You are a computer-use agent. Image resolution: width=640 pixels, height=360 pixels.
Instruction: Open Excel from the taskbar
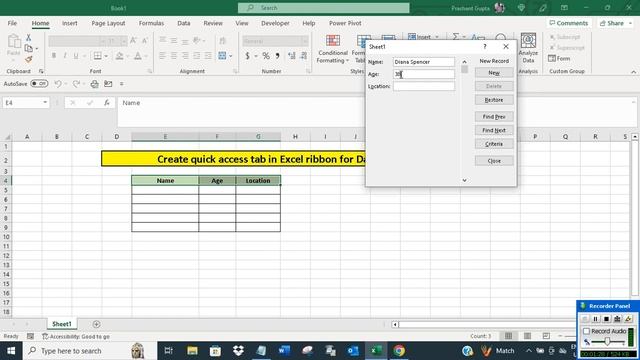(376, 351)
